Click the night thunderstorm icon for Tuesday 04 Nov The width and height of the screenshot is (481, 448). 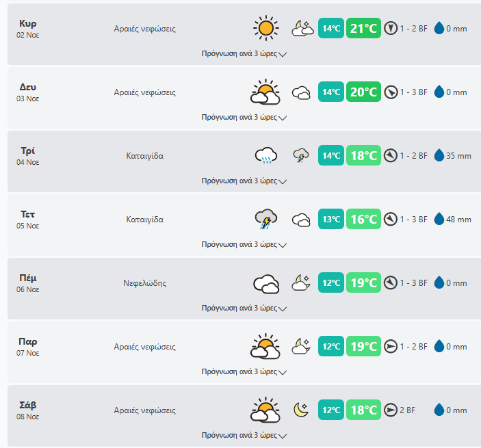coord(301,156)
